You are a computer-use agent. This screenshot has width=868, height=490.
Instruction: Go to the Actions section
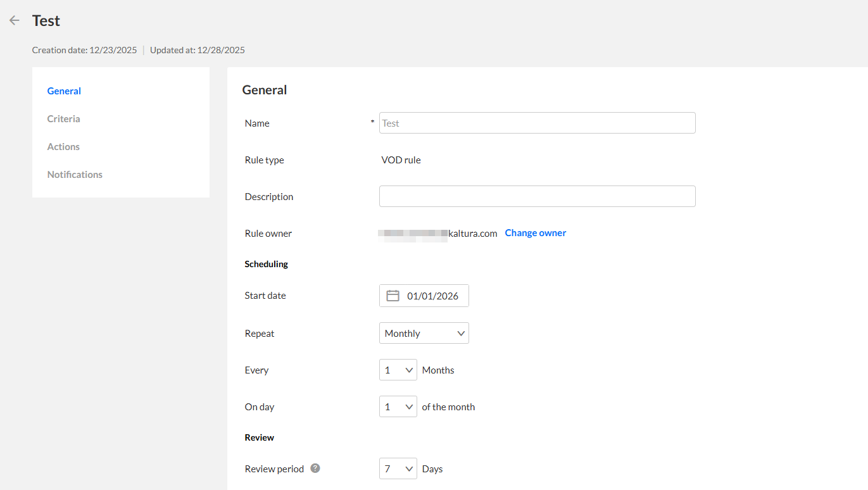pos(63,146)
